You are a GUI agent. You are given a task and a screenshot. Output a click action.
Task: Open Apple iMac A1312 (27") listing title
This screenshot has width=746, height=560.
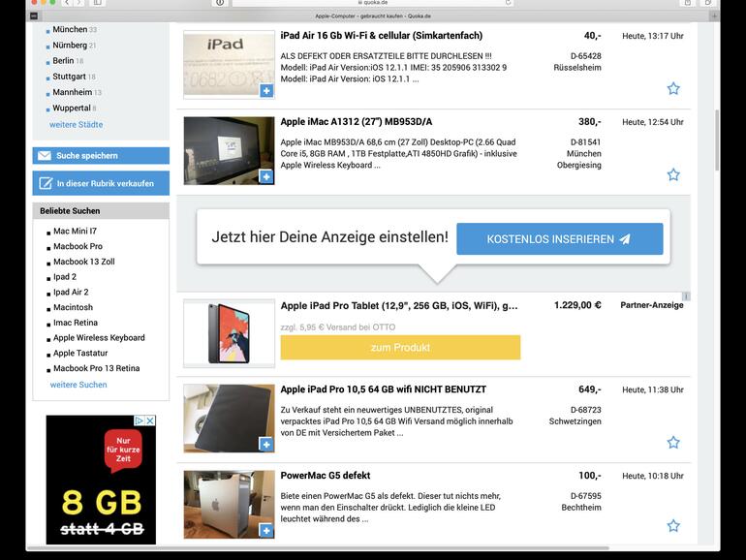tap(357, 122)
